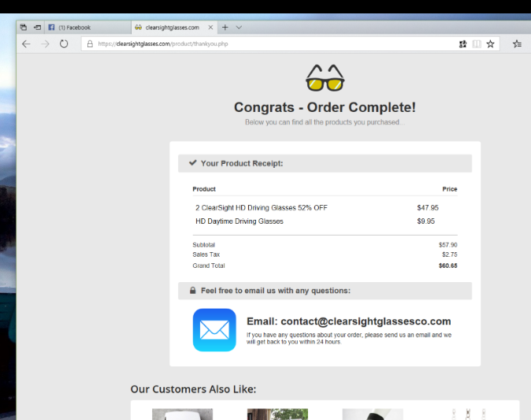
Task: Click contact@clearsightglassesco.com email address
Action: pos(366,321)
